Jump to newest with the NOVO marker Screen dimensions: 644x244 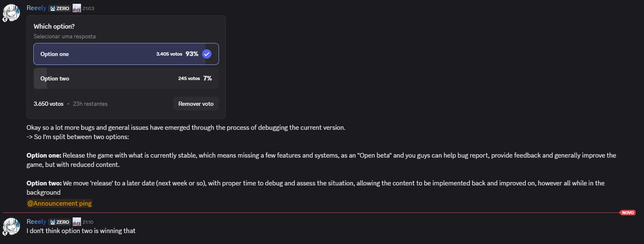[628, 212]
